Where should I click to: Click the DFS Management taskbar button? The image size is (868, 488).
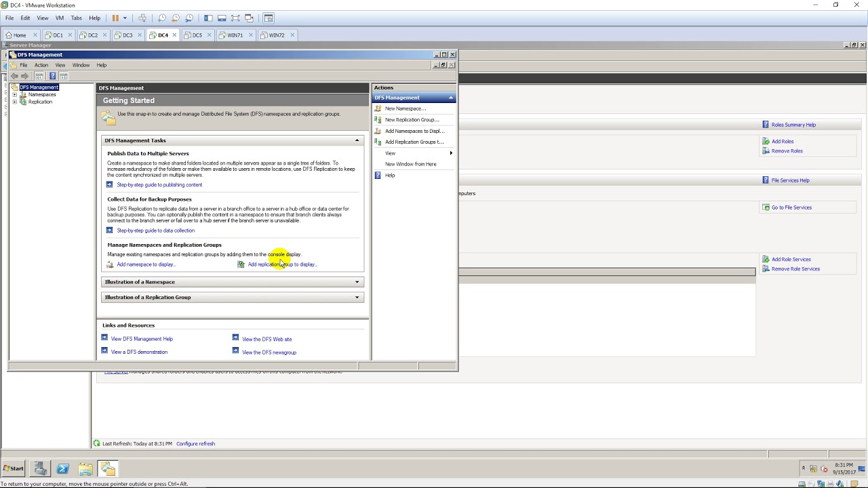(x=108, y=468)
